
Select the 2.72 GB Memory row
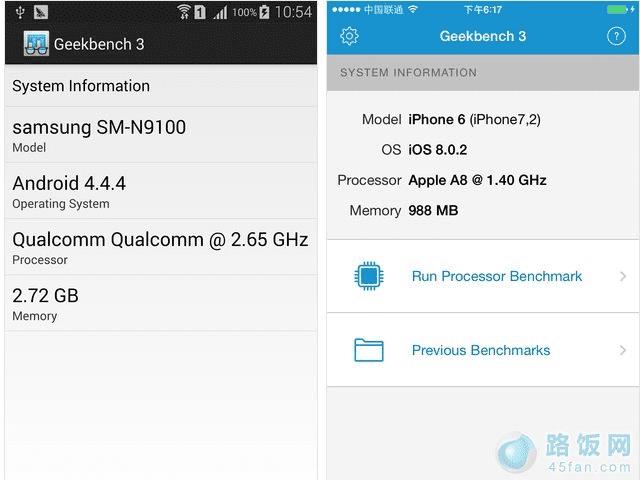click(161, 303)
